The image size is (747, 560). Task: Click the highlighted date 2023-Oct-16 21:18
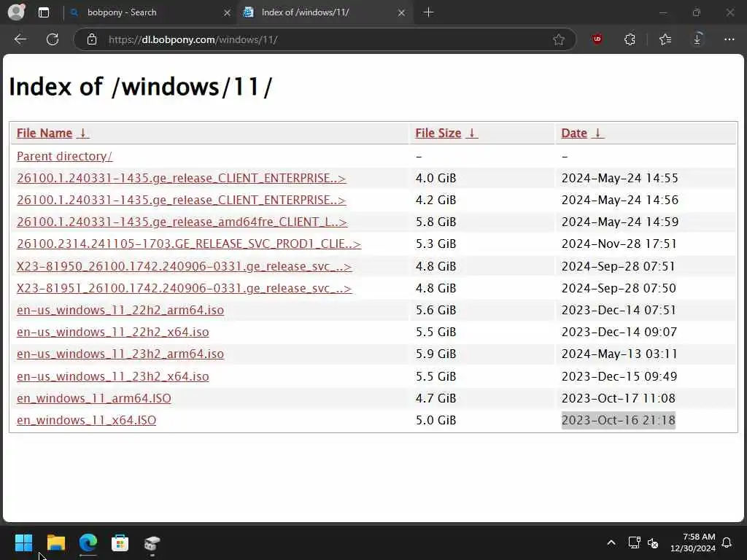coord(619,420)
